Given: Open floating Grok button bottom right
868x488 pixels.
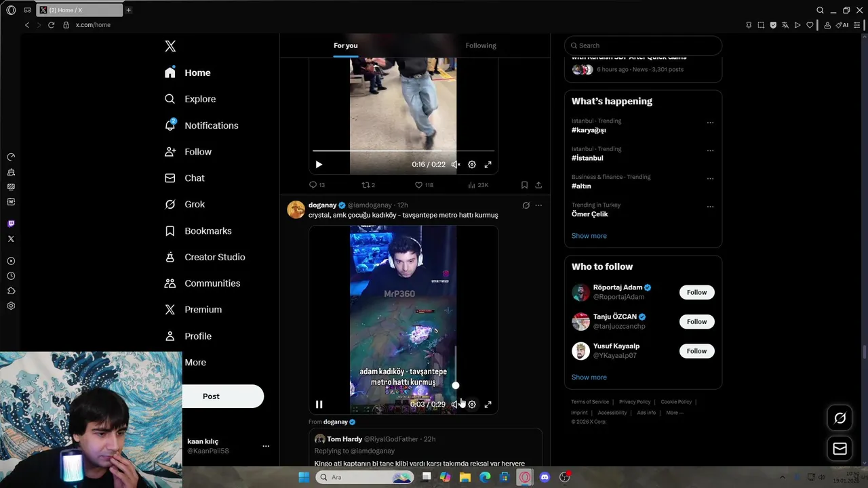Looking at the screenshot, I should (840, 418).
